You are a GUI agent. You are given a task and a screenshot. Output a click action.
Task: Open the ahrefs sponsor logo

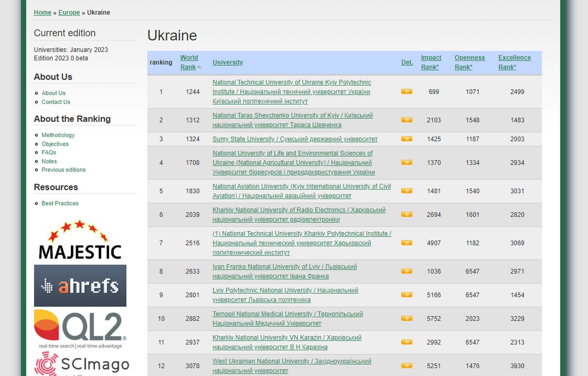click(80, 285)
